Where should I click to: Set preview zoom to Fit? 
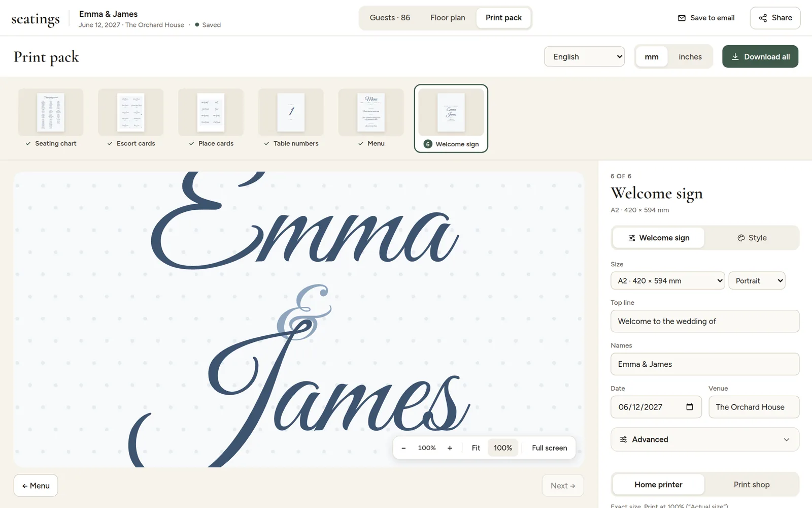pyautogui.click(x=476, y=448)
